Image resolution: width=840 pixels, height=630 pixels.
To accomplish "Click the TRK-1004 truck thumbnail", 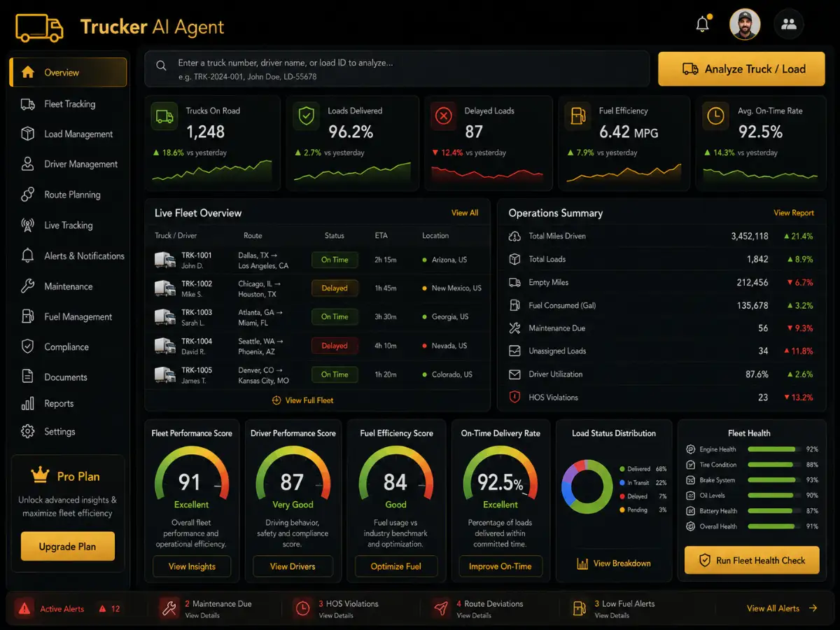I will [x=165, y=346].
